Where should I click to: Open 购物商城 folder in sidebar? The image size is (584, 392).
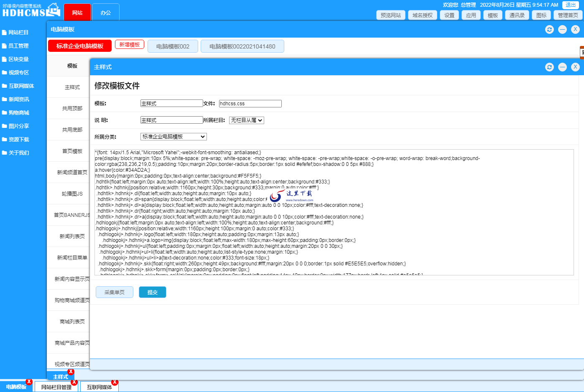(x=18, y=113)
